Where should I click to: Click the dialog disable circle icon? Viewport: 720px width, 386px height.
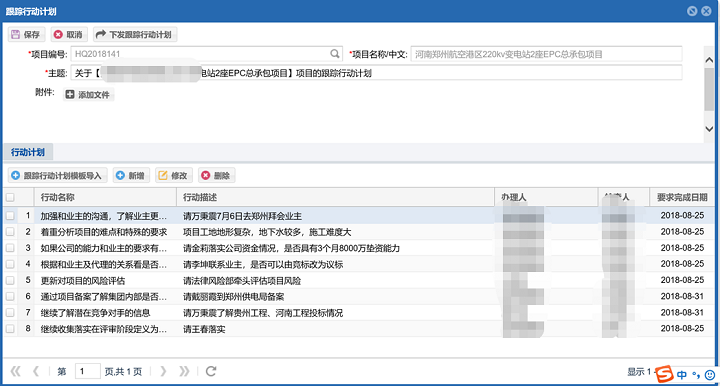692,11
